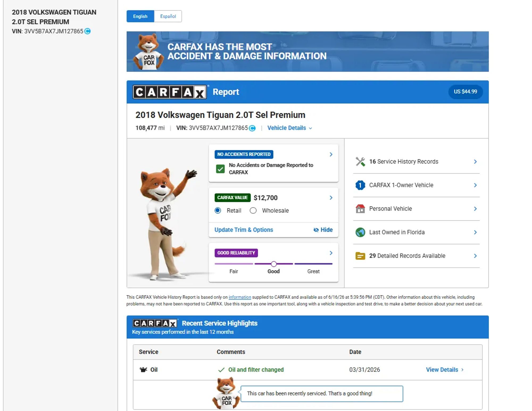Click the Service column header
This screenshot has height=411, width=532.
148,352
